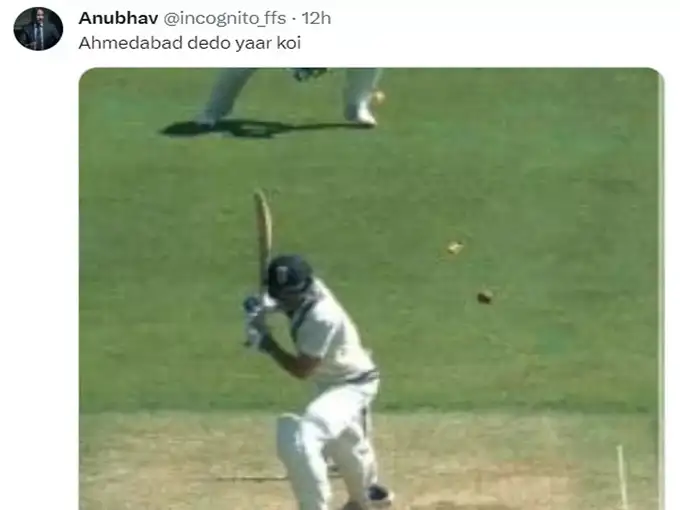Click the batsman's white shirt back
680x510 pixels.
(330, 330)
